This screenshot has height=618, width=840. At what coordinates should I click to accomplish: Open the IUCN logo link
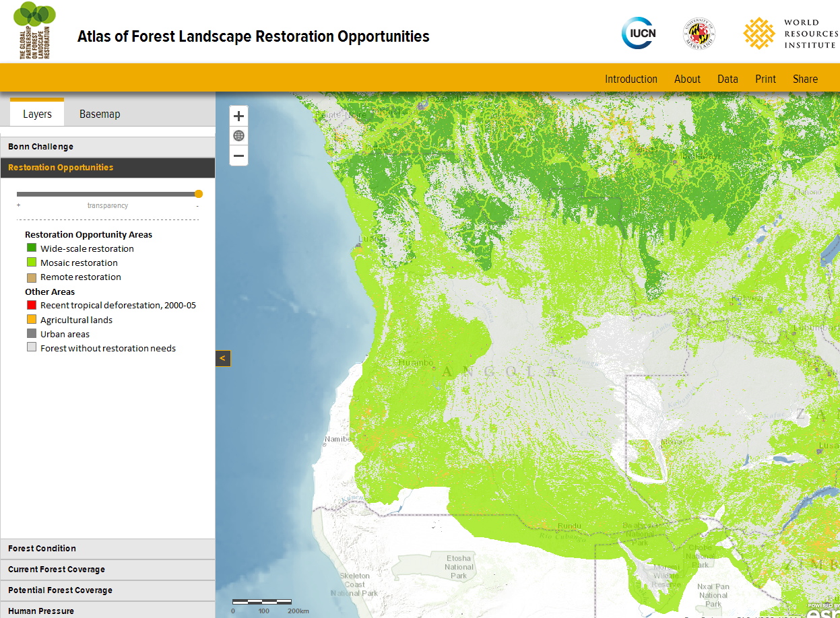[x=638, y=32]
